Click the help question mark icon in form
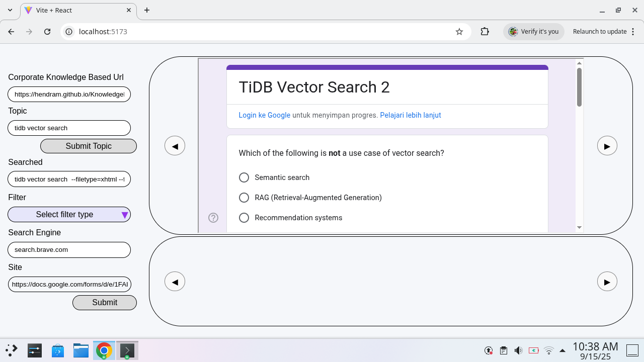This screenshot has height=362, width=644. click(213, 218)
